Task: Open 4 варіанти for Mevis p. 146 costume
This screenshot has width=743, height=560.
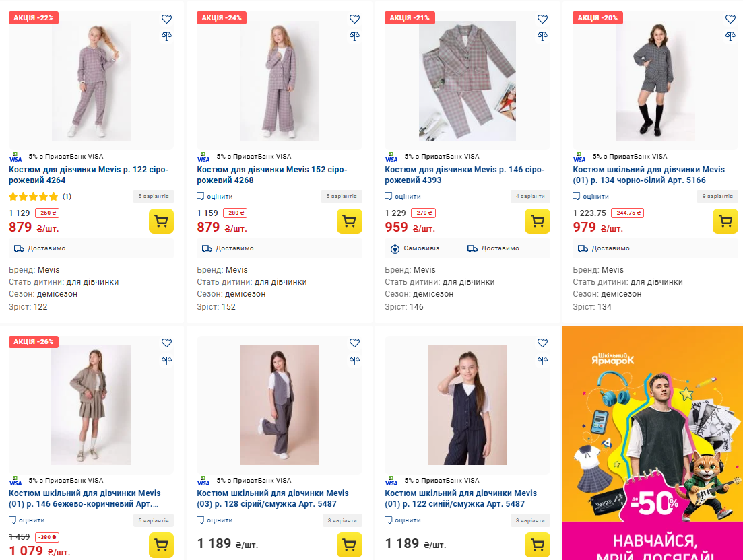Action: point(530,197)
